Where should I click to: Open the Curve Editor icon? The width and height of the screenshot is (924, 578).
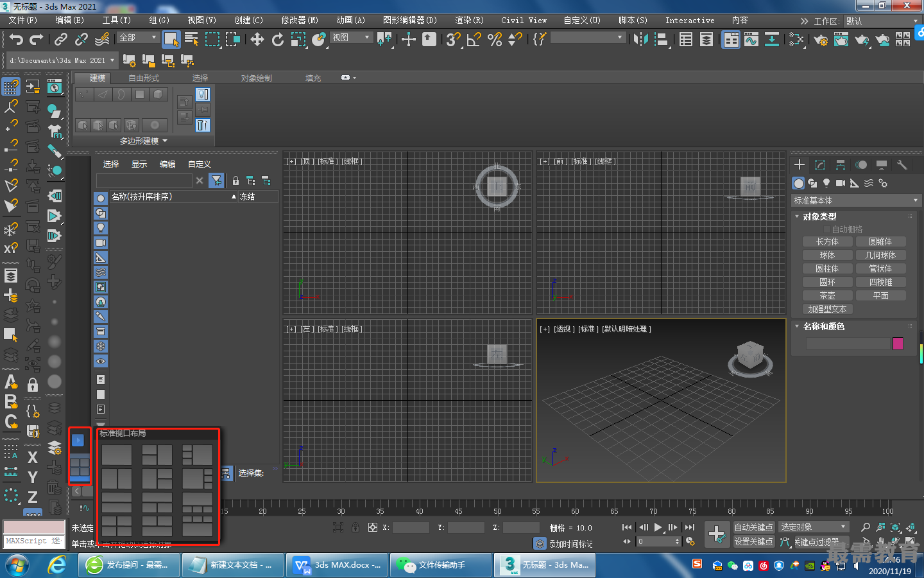point(751,40)
